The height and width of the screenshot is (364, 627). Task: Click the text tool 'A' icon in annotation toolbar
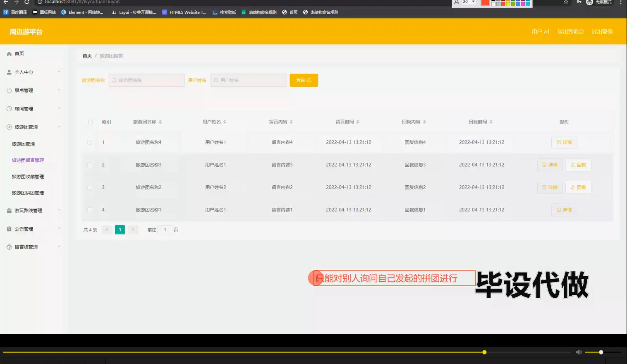click(x=457, y=2)
